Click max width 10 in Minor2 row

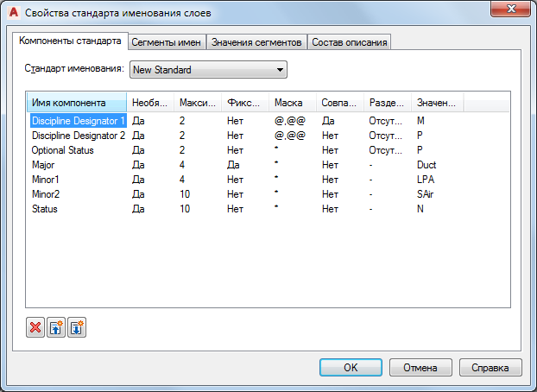(185, 194)
